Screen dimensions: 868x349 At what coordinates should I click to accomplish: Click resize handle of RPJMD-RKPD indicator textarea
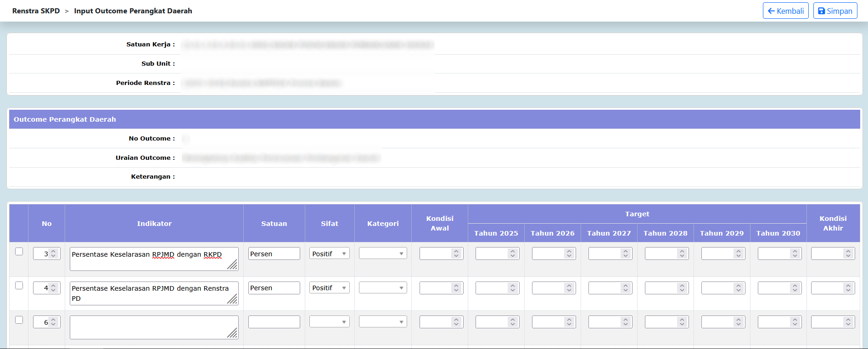click(233, 265)
